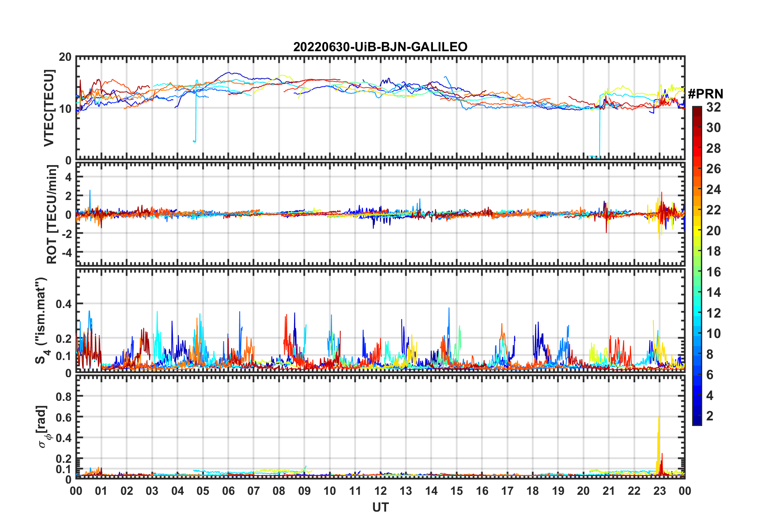761x532 pixels.
Task: Click colorbar tick label 8
Action: tap(710, 354)
